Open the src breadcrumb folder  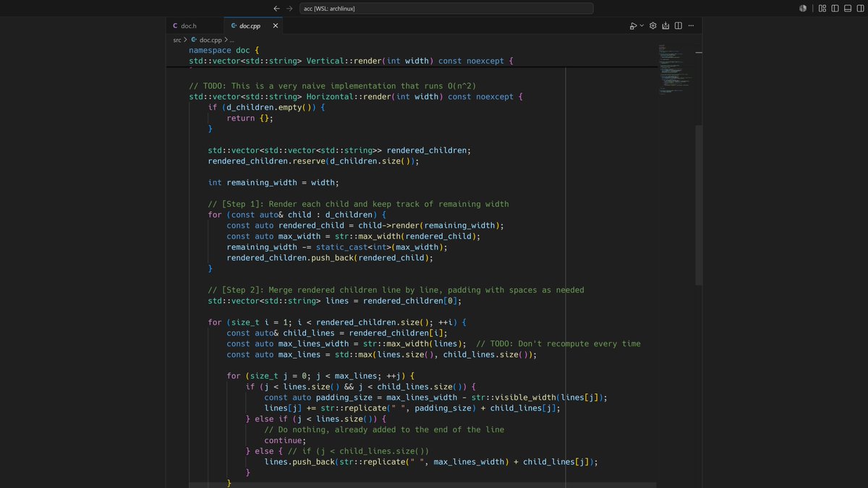point(177,40)
